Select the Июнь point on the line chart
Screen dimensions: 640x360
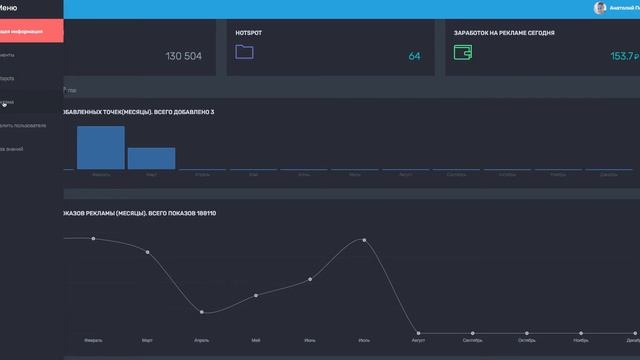coord(310,280)
